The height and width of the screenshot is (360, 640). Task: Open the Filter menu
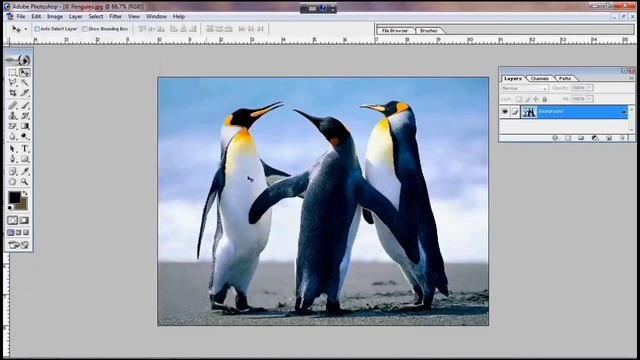tap(116, 16)
